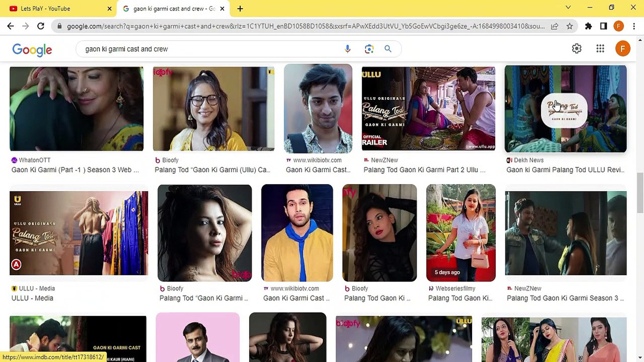Click the scrollbar down arrow
Viewport: 644px width, 362px height.
coord(640,358)
